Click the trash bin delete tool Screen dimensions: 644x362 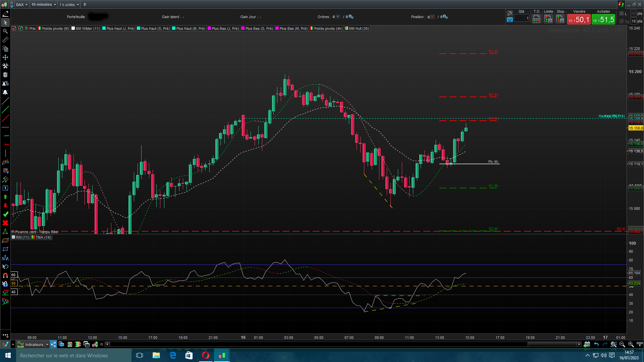pos(5,75)
